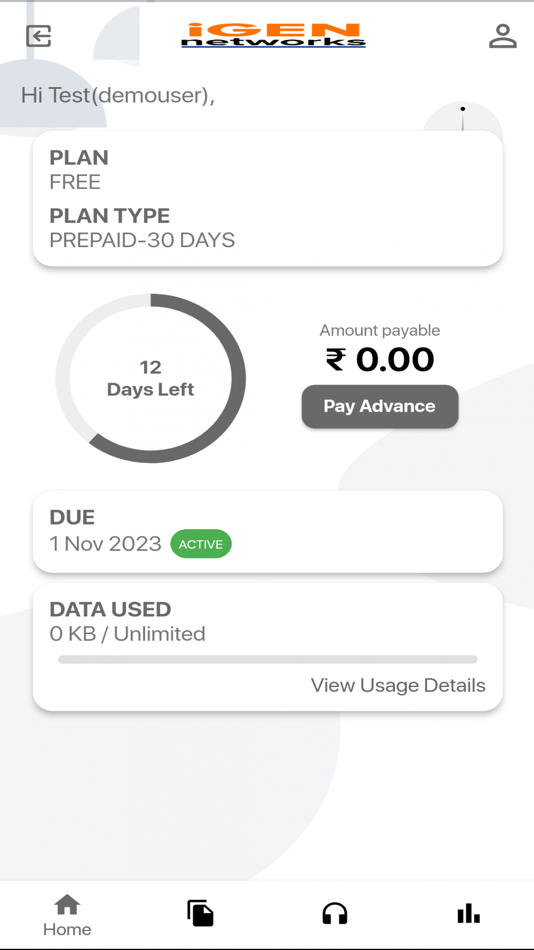Tap the logout icon at top left
Screen dimensions: 534x950
38,36
